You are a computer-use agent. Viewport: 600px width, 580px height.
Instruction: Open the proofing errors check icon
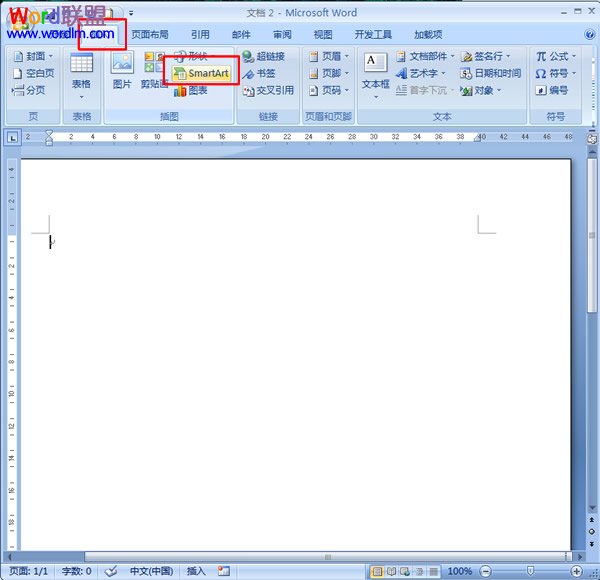tap(111, 571)
